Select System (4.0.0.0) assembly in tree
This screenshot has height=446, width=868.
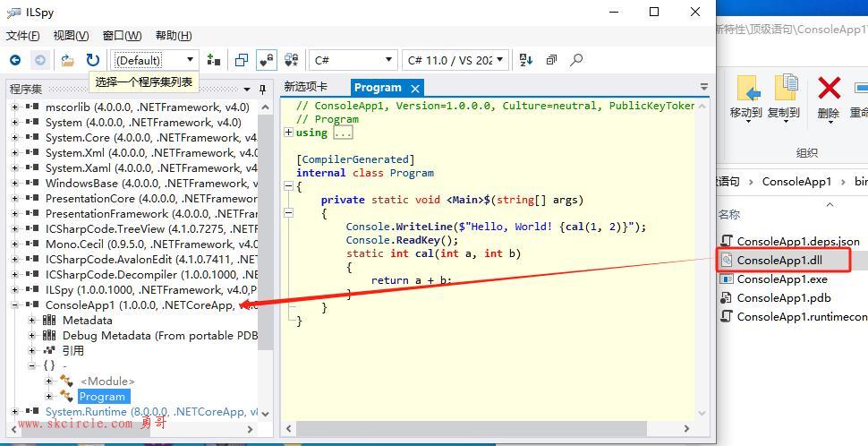pos(143,123)
